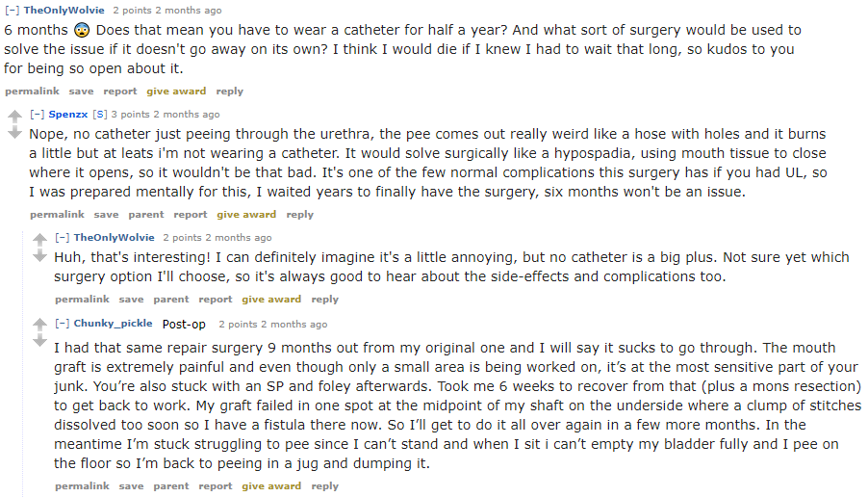Image resolution: width=868 pixels, height=497 pixels.
Task: Give award to the top "6 months" comment
Action: 176,92
